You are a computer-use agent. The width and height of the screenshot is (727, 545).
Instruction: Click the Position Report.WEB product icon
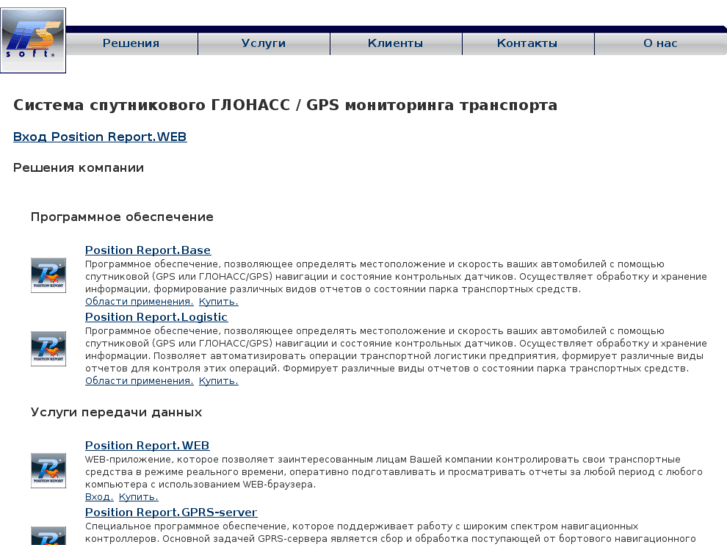48,471
